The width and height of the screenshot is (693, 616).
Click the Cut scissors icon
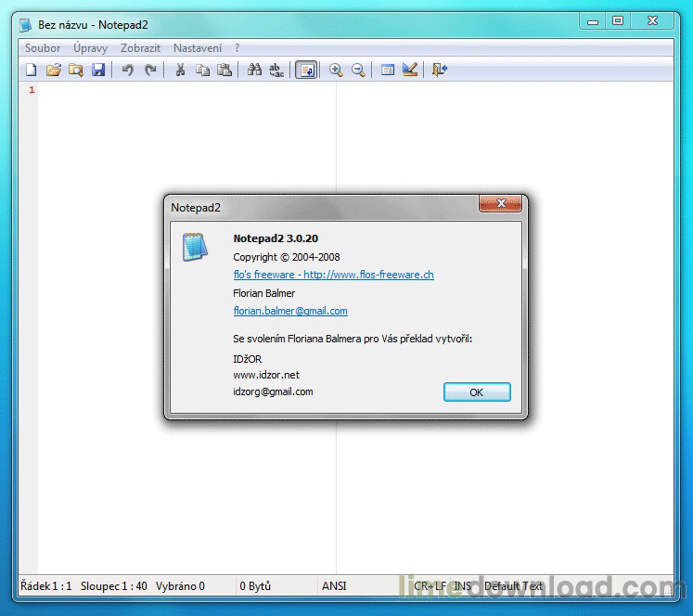[x=180, y=70]
